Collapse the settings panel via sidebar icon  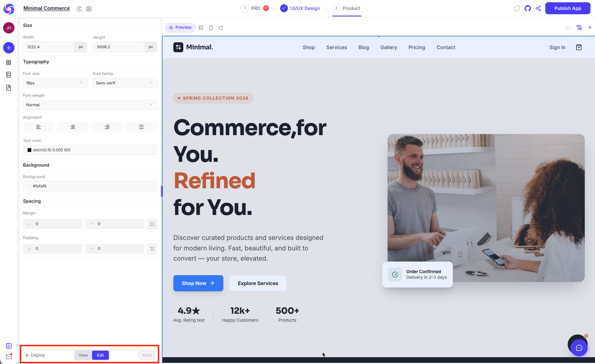(89, 9)
